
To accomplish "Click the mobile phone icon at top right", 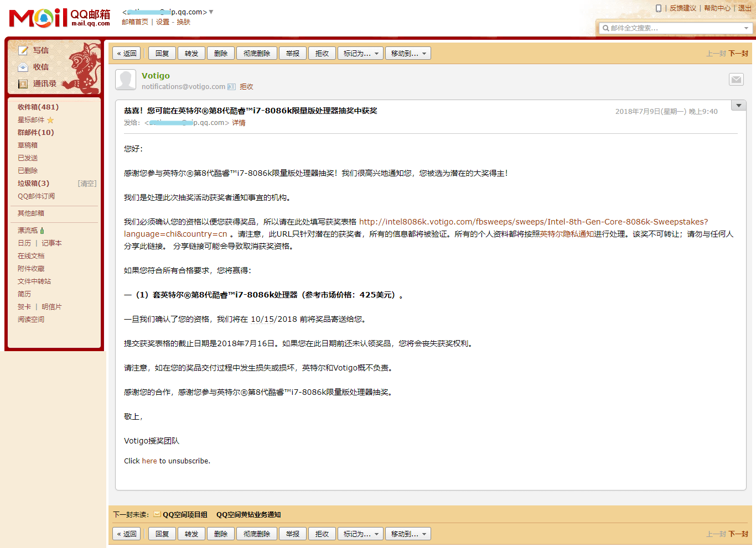I will coord(658,8).
